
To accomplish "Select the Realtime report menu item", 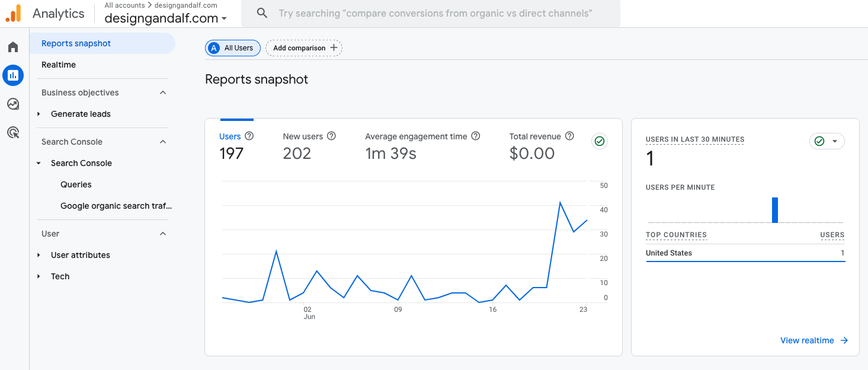I will 59,65.
